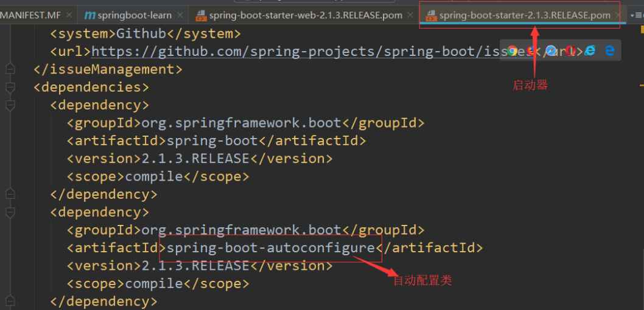
Task: Toggle fold at the last closing dependency tag
Action: coord(10,301)
